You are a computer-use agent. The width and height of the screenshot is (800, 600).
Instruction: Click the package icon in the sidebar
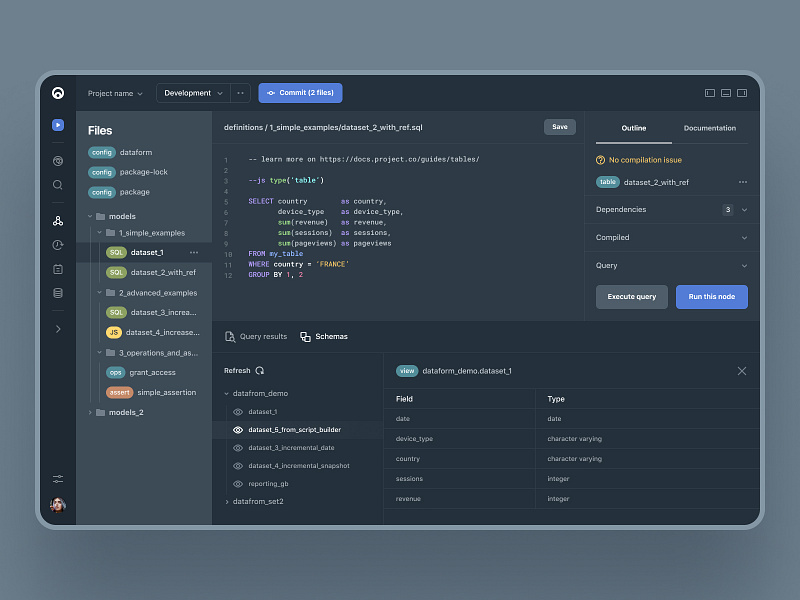coord(57,266)
